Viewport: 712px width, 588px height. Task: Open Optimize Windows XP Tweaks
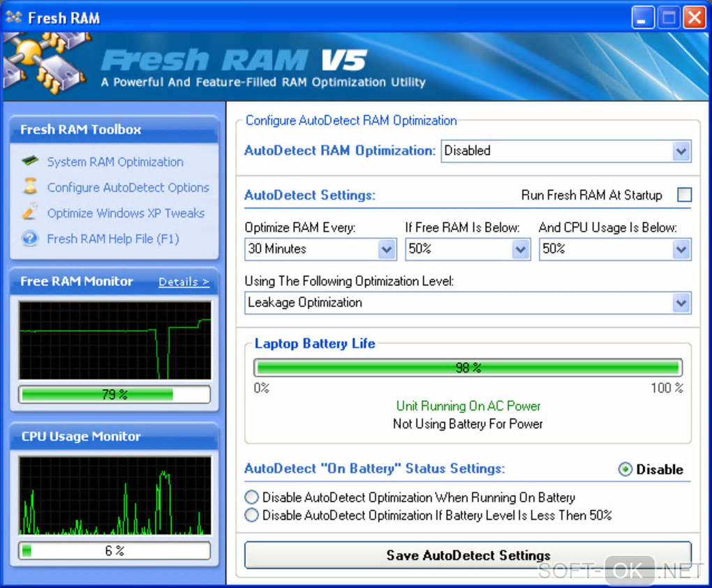[126, 213]
